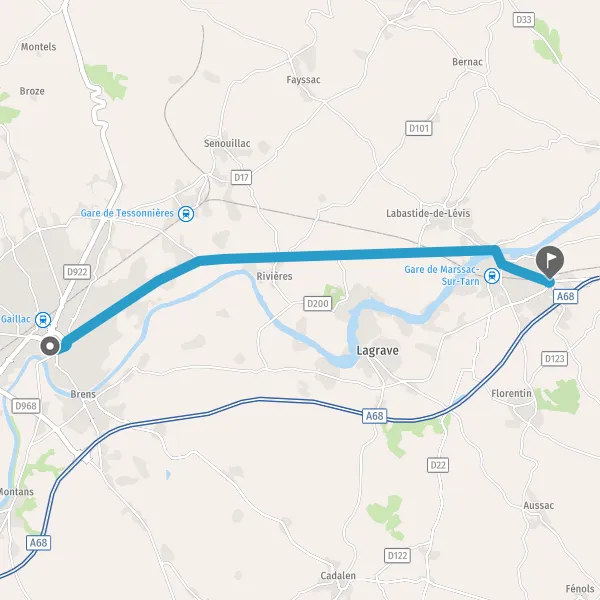Select the D200 road badge near Rivières
600x600 pixels.
[x=318, y=303]
